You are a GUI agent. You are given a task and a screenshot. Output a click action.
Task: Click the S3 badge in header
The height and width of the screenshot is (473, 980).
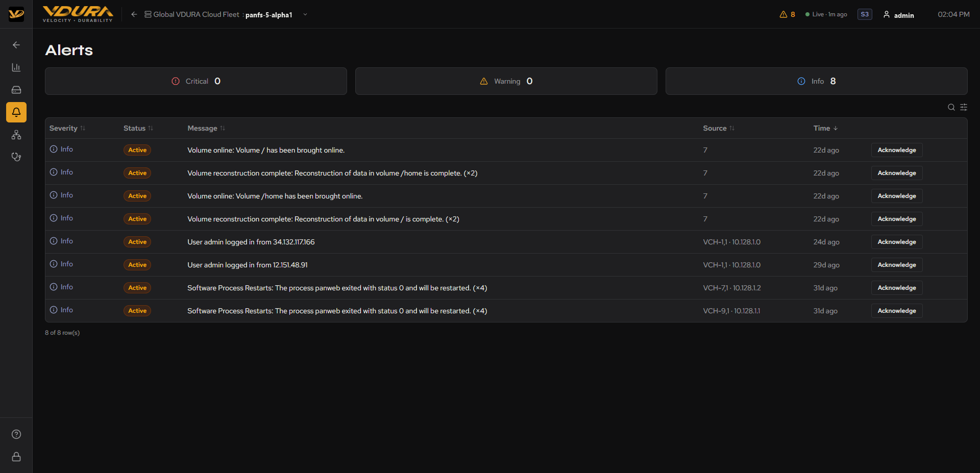point(865,14)
